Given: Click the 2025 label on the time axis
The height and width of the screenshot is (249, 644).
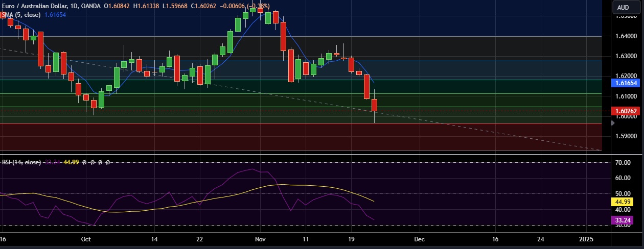Looking at the screenshot, I should [x=587, y=239].
